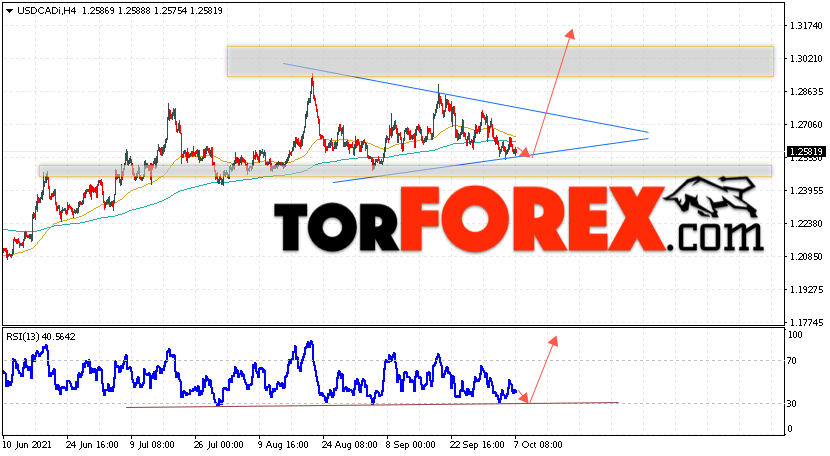Click the 10 Jun 2021 date label

pyautogui.click(x=27, y=444)
